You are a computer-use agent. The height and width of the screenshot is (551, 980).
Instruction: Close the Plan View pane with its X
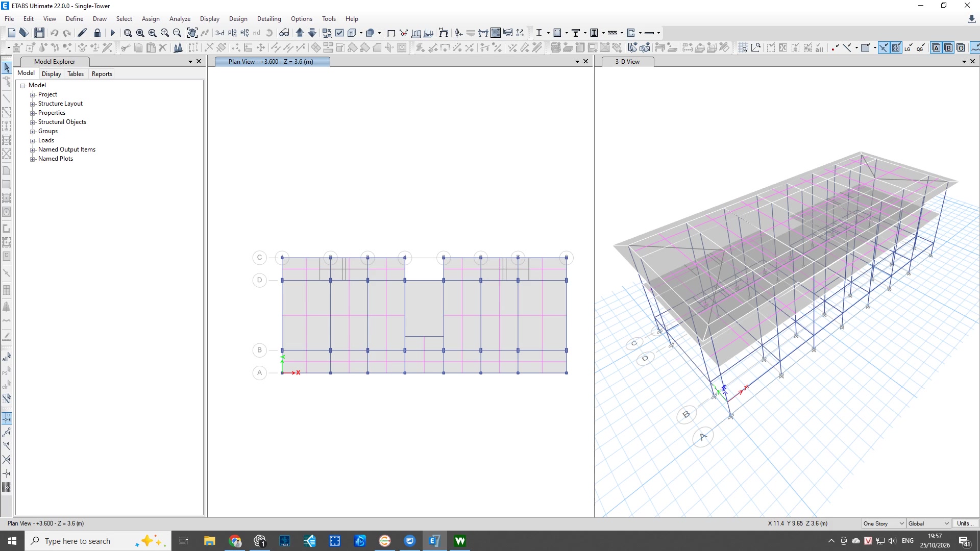(x=586, y=62)
